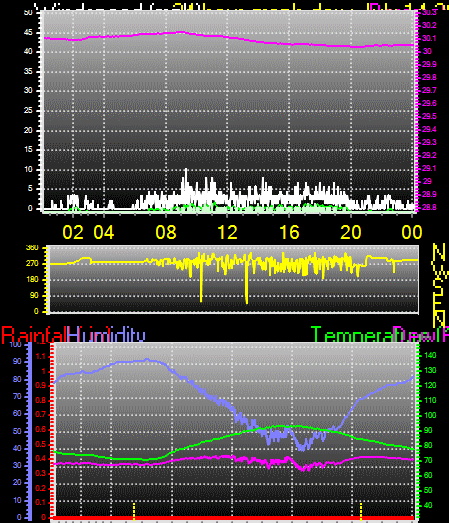Click the 00 hour label on time axis
449x523 pixels.
pyautogui.click(x=412, y=232)
